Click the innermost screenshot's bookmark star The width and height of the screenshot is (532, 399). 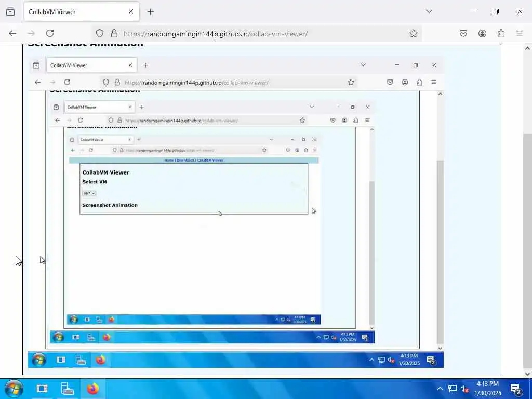click(x=264, y=150)
